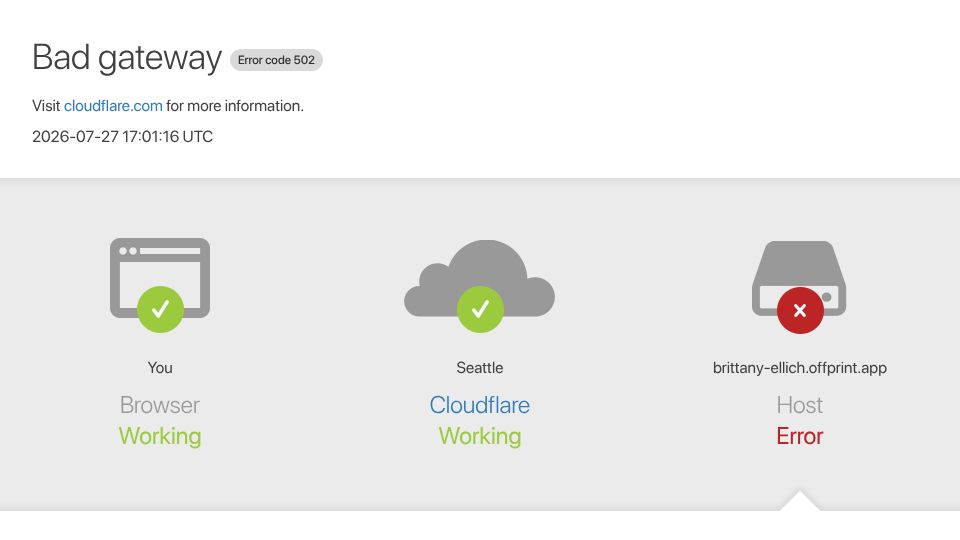960x540 pixels.
Task: Click the gray Host label
Action: (800, 405)
